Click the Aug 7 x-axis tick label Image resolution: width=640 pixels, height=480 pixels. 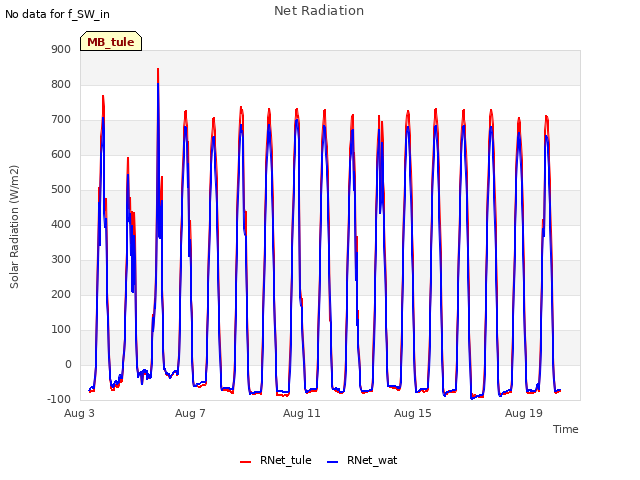190,413
